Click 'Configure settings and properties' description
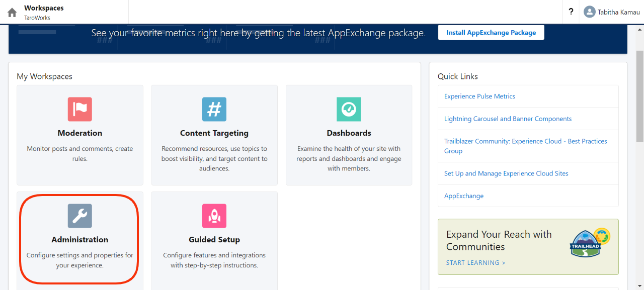 coord(80,260)
